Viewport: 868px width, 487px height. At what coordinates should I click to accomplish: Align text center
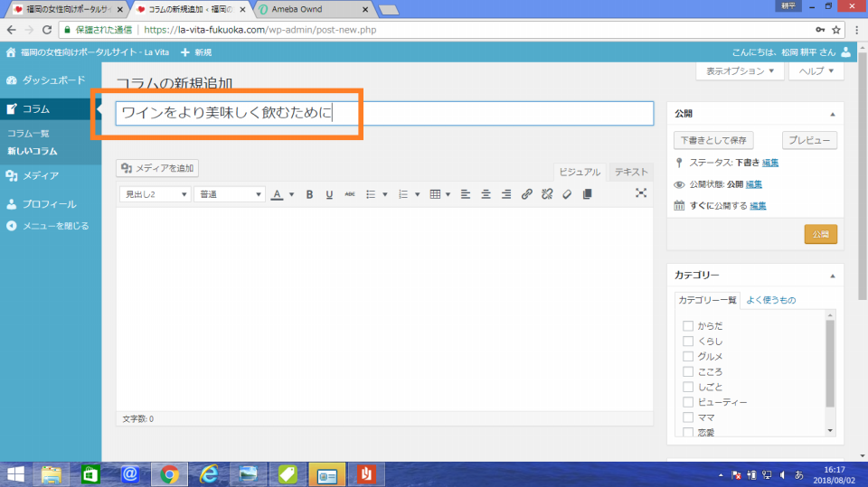(x=486, y=194)
